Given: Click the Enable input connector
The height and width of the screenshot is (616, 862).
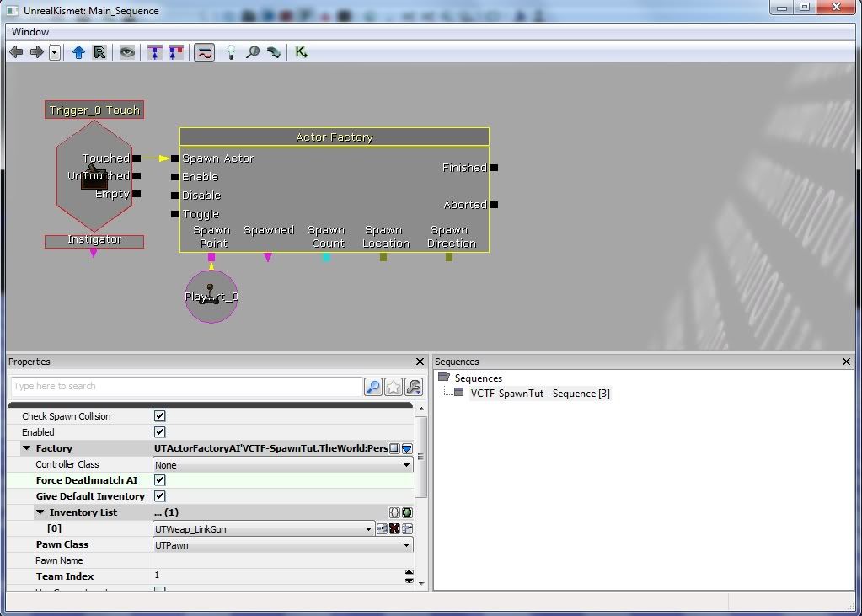Looking at the screenshot, I should pos(174,177).
